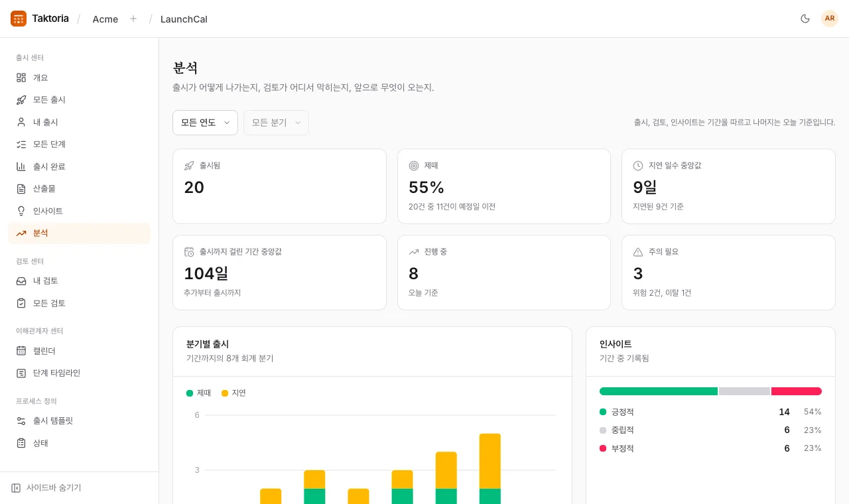Open the 개요 page
Image resolution: width=849 pixels, height=504 pixels.
[x=79, y=78]
